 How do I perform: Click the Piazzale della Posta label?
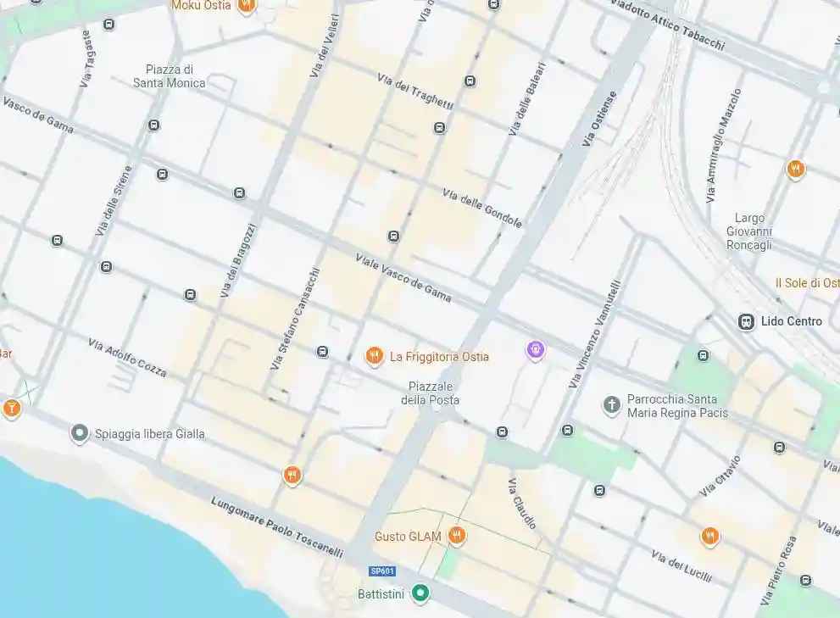coord(431,393)
